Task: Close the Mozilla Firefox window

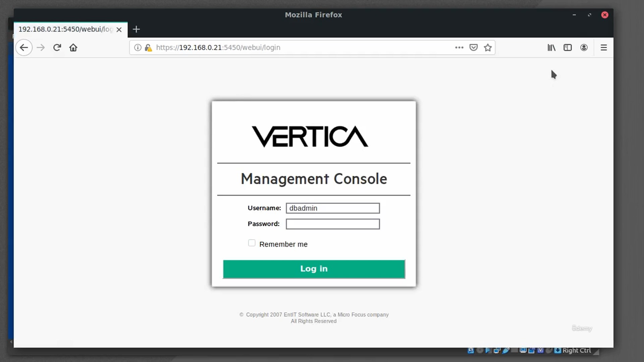Action: click(605, 15)
